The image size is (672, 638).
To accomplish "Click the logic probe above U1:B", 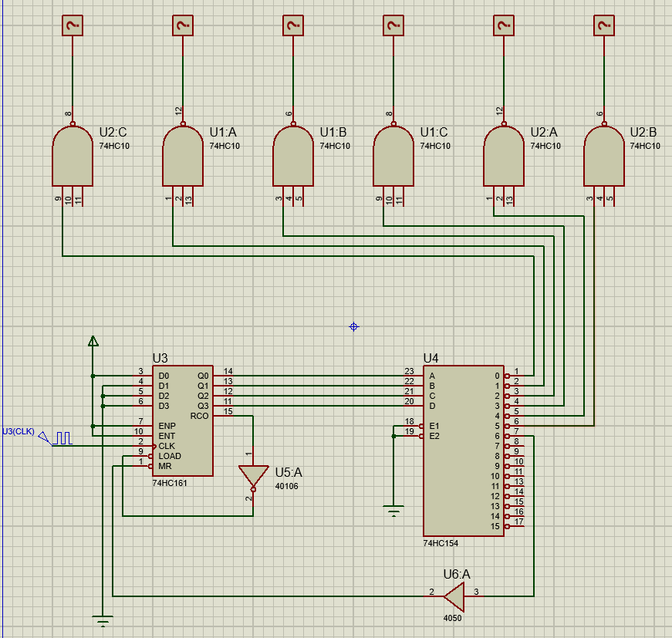I will coord(293,25).
